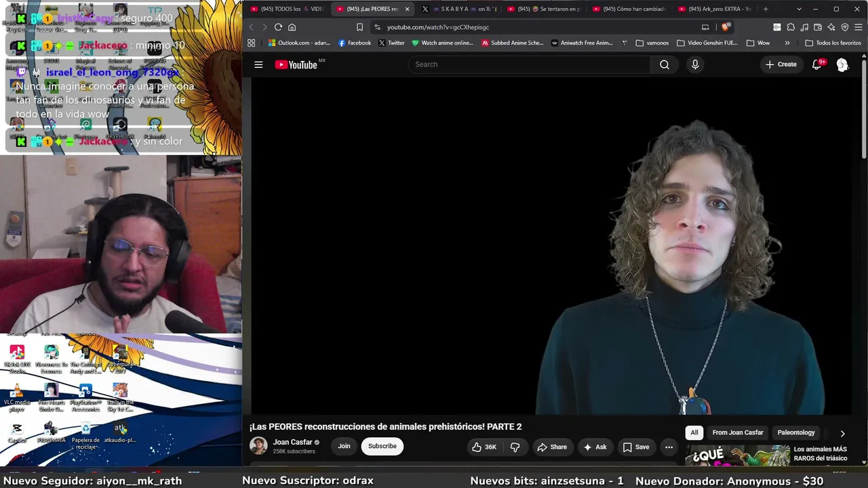Reload the page in the browser

tap(278, 27)
